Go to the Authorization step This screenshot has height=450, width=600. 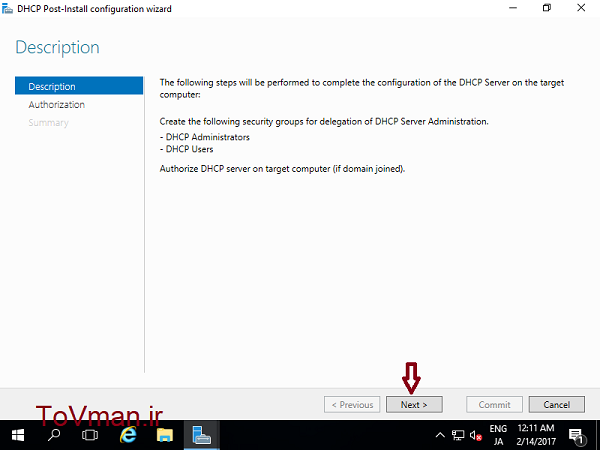56,104
